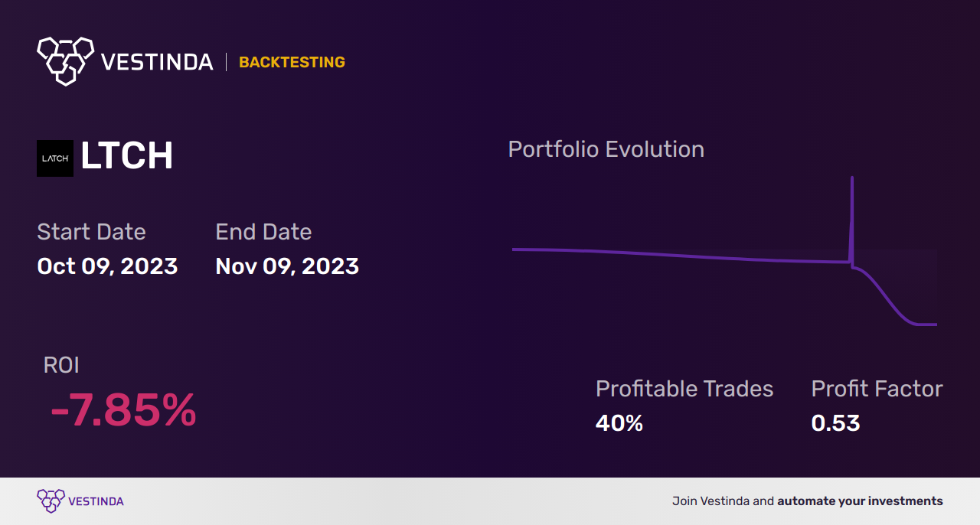This screenshot has width=980, height=525.
Task: Click the VESTINDA wordmark in header
Action: click(x=157, y=62)
